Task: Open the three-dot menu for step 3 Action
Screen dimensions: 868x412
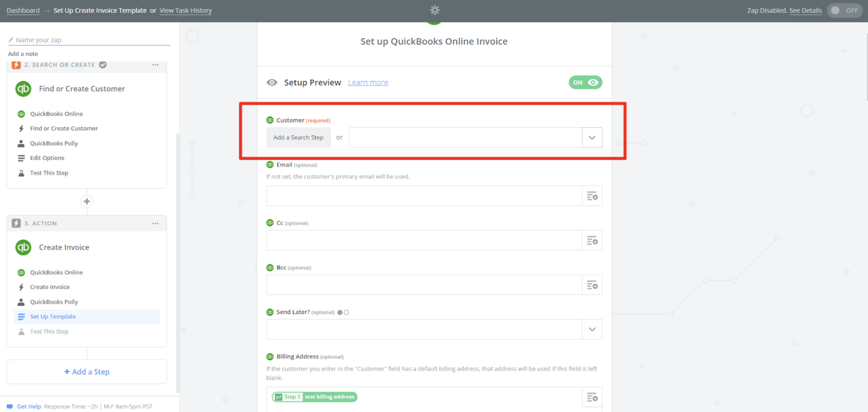Action: (x=155, y=223)
